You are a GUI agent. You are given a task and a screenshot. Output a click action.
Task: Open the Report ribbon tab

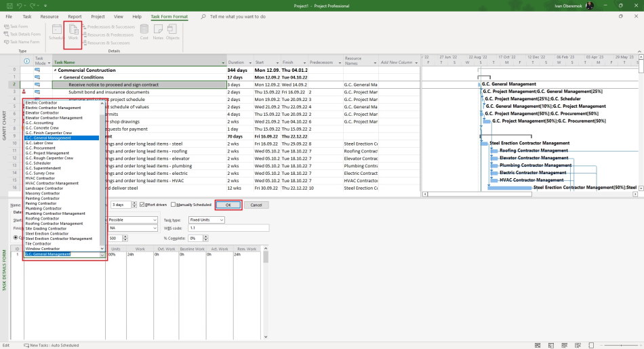point(75,17)
